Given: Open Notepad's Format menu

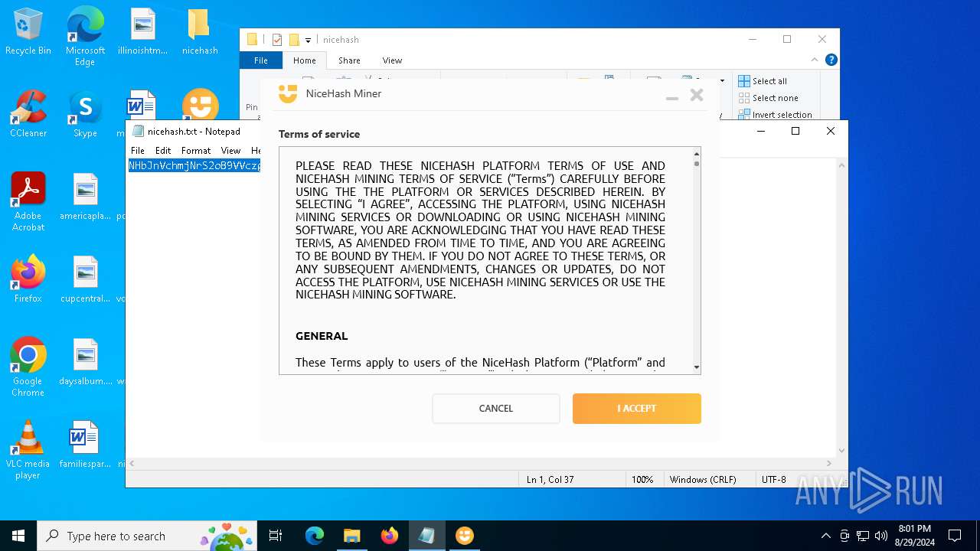Looking at the screenshot, I should click(x=196, y=151).
